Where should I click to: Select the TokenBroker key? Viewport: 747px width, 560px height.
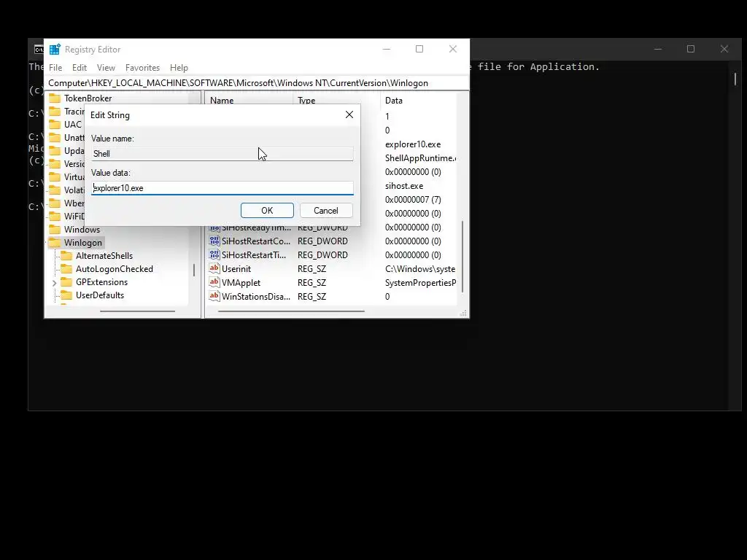click(x=88, y=98)
